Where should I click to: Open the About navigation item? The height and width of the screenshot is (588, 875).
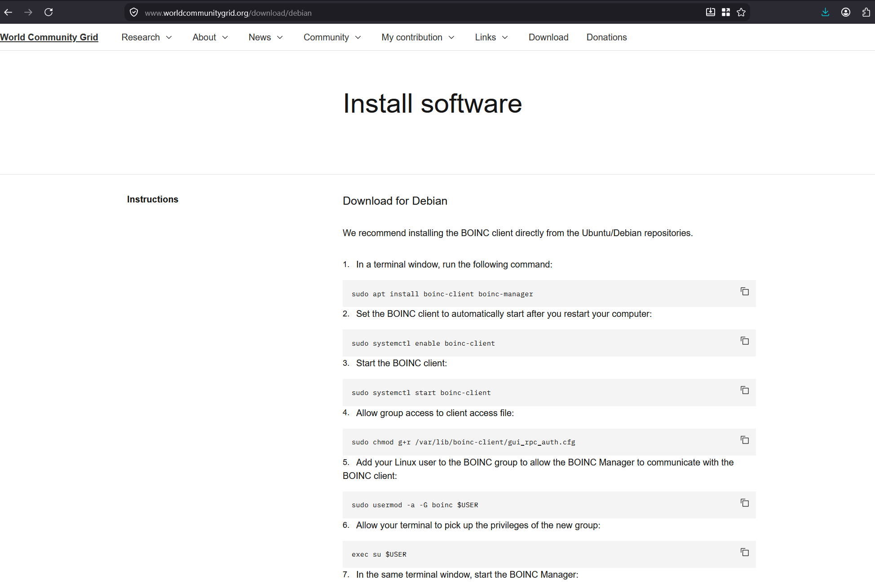[x=204, y=37]
